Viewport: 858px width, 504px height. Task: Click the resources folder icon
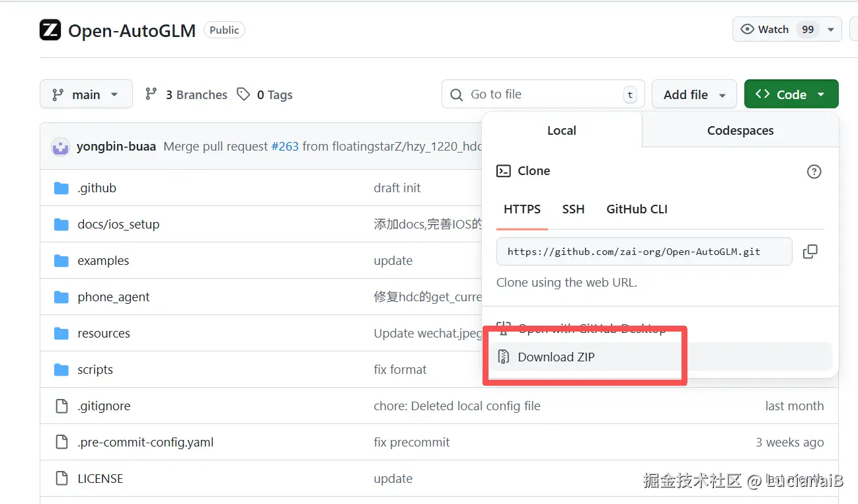[61, 334]
